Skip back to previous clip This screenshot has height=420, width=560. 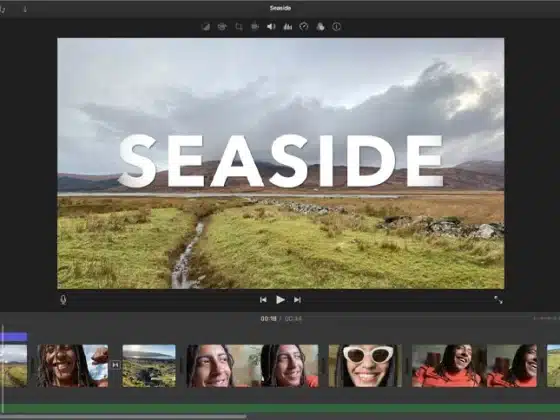pyautogui.click(x=263, y=300)
